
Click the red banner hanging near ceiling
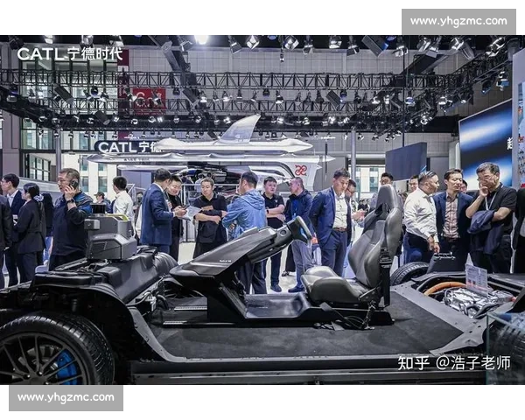pos(147,98)
